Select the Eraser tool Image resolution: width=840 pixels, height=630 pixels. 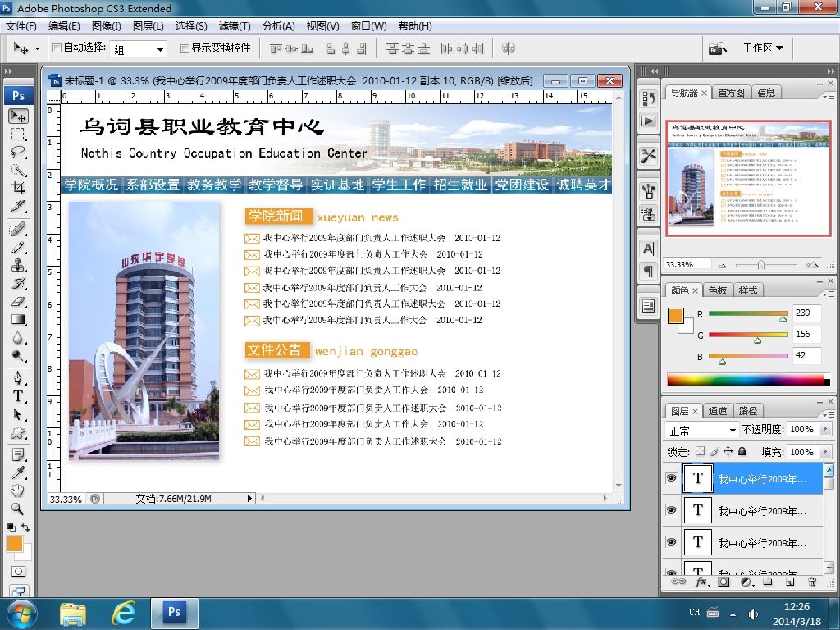(18, 302)
